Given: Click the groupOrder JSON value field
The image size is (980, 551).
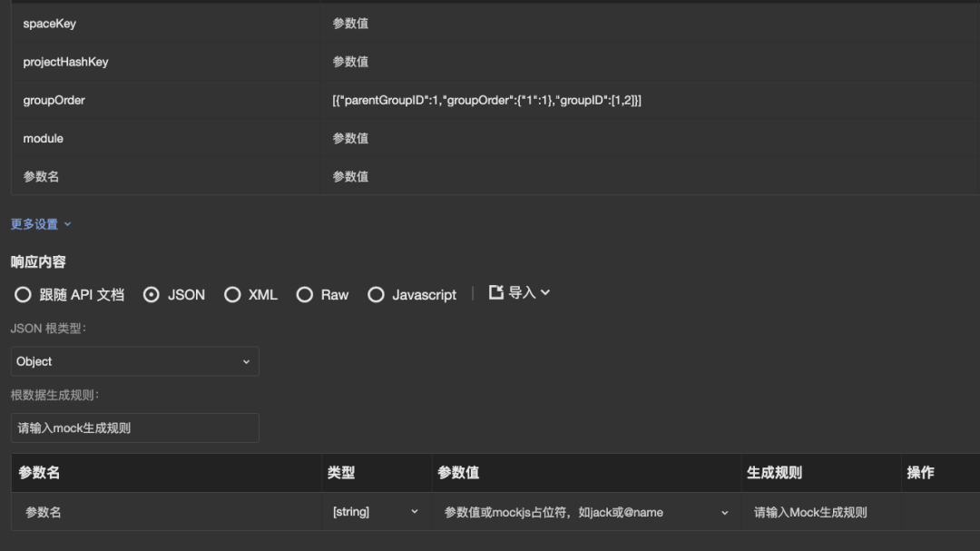Looking at the screenshot, I should point(650,100).
